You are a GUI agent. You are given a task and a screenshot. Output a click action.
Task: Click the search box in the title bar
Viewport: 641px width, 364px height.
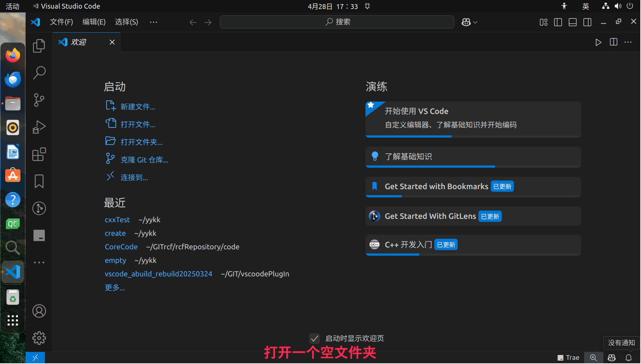pos(337,22)
